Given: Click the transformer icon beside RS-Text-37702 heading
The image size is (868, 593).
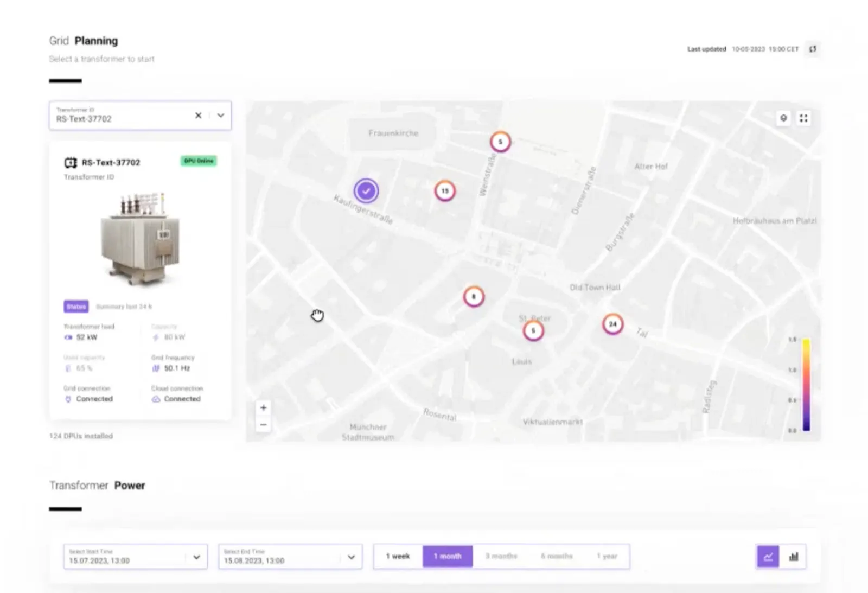Looking at the screenshot, I should click(x=71, y=162).
